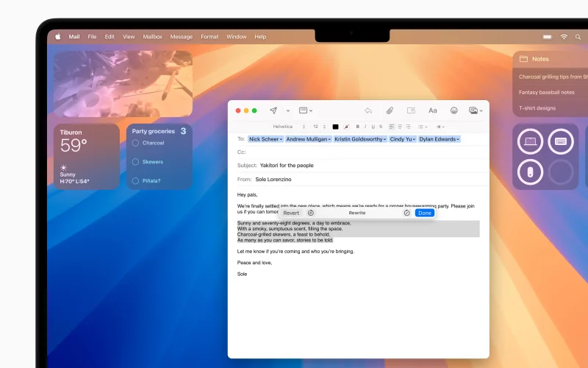The height and width of the screenshot is (368, 588).
Task: Open the Helvetica font dropdown
Action: coord(289,127)
